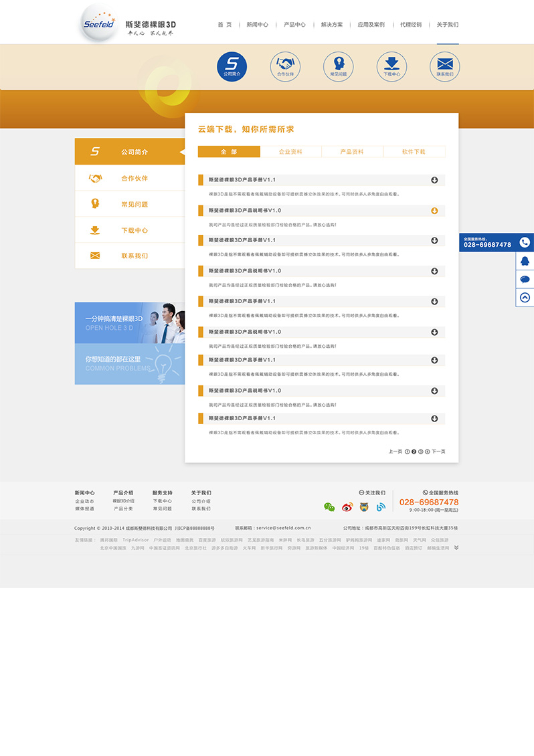Click the QQ penguin icon on right sidebar
Viewport: 534px width, 756px height.
point(525,262)
